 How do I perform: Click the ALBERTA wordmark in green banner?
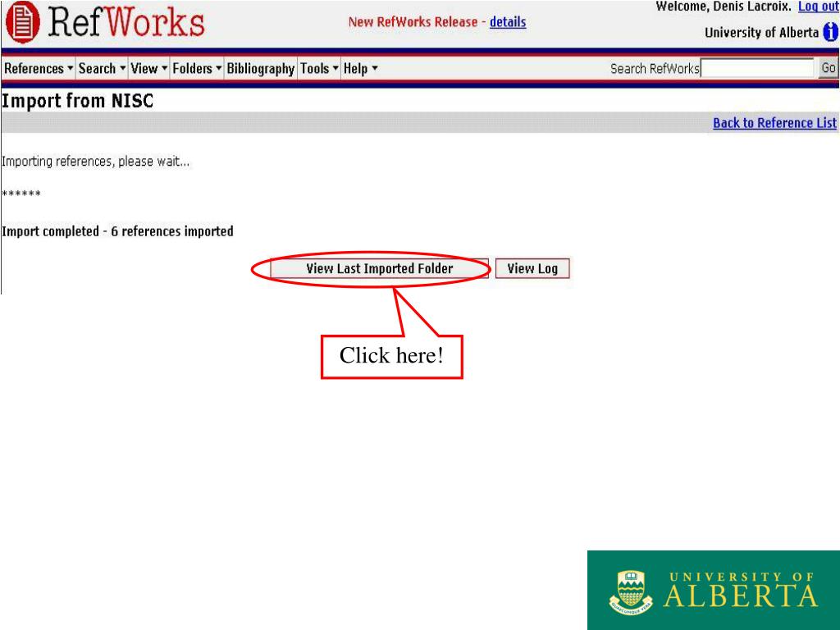740,596
